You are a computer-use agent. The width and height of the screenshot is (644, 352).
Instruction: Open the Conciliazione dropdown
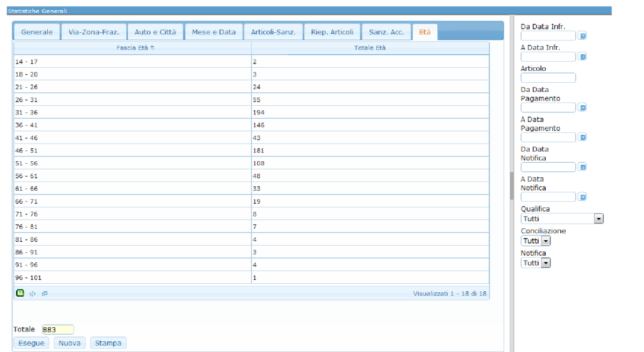[546, 241]
